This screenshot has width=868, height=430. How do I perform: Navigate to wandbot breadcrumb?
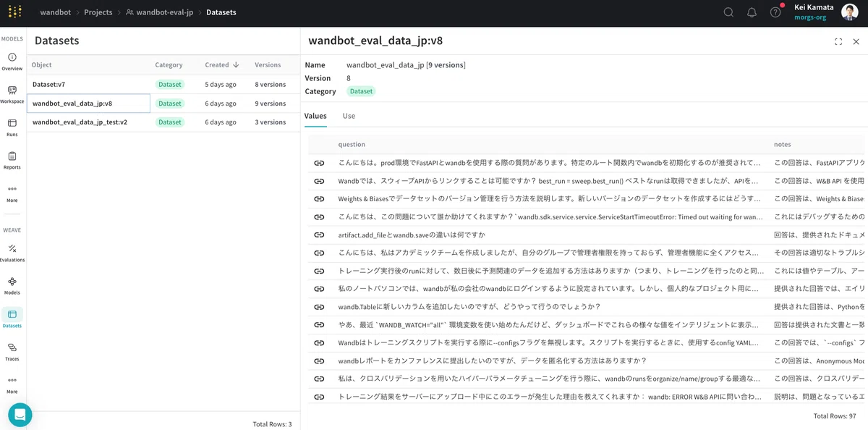click(x=56, y=12)
